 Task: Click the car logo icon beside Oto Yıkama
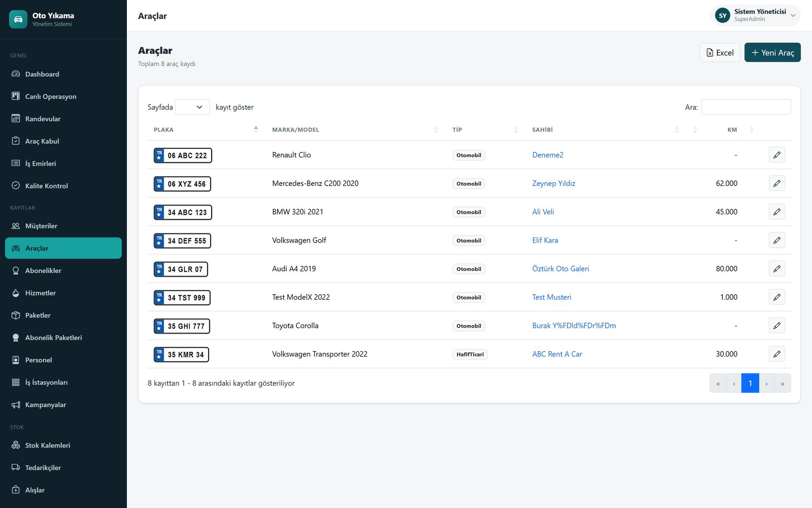coord(18,19)
